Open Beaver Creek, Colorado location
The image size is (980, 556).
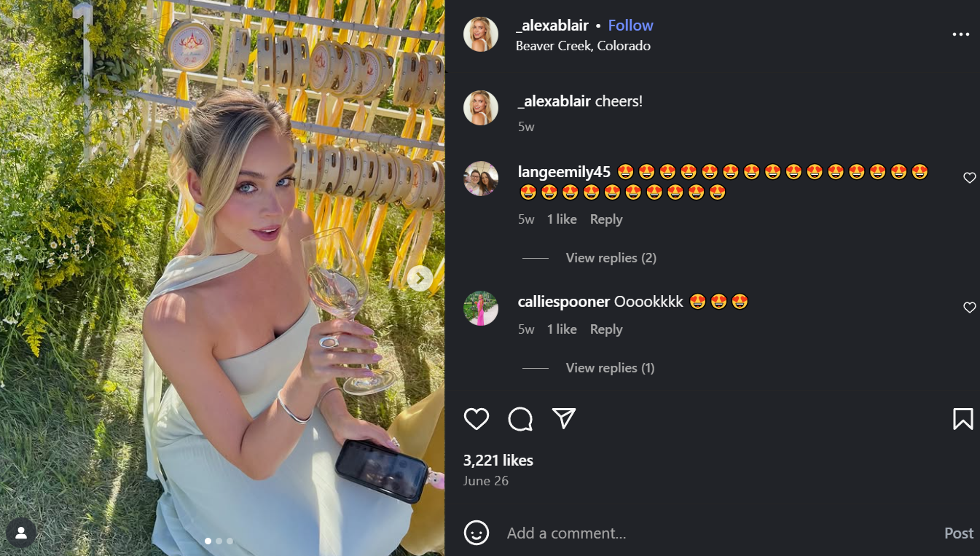click(x=583, y=46)
